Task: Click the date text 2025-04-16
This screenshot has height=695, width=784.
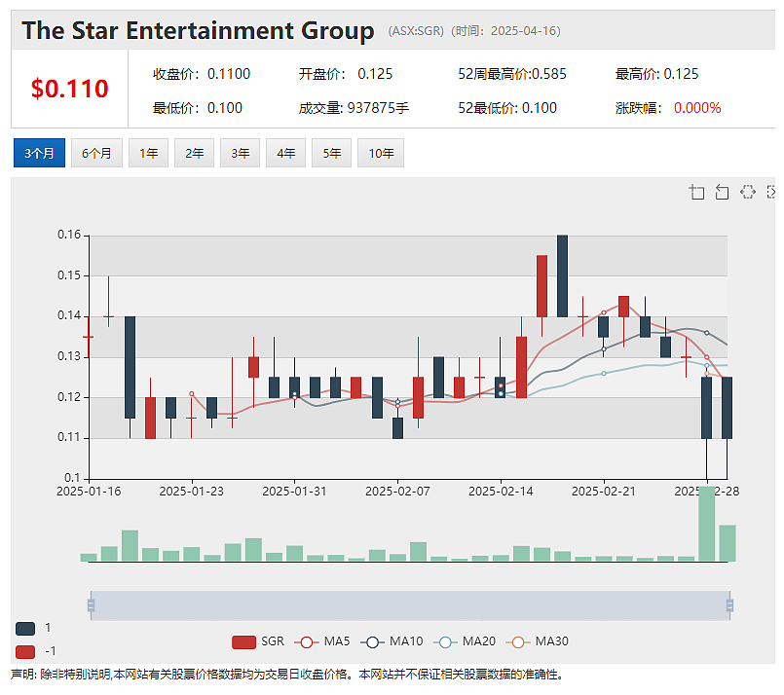Action: pyautogui.click(x=524, y=31)
